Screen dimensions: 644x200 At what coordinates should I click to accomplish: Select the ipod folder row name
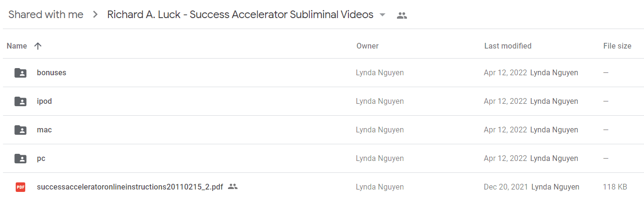[44, 101]
